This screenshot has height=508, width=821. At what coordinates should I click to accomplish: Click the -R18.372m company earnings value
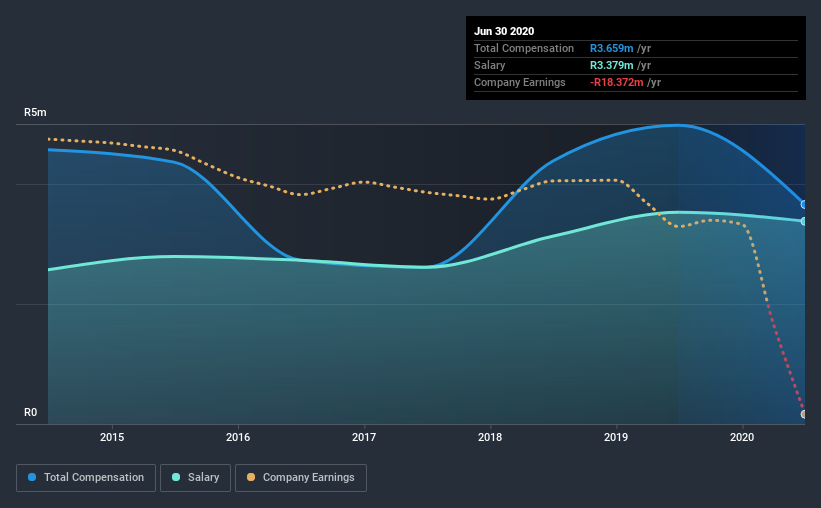pos(617,82)
